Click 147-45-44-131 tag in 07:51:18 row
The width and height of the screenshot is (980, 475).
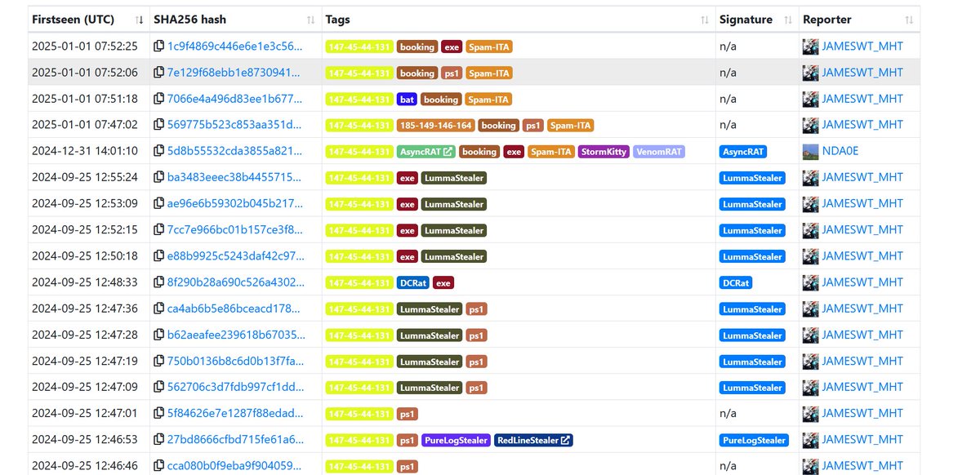[x=359, y=100]
